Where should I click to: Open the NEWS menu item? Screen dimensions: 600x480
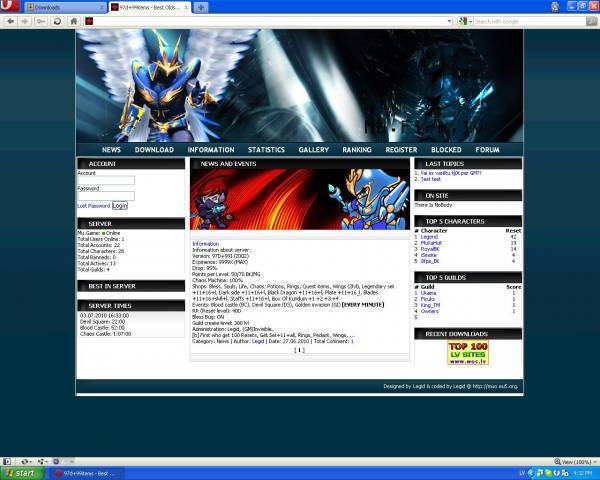(111, 150)
